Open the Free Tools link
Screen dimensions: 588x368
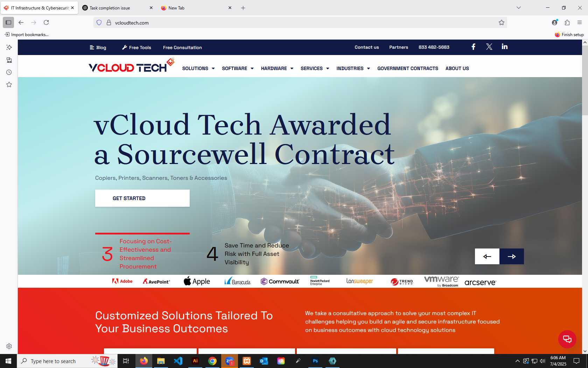[136, 47]
